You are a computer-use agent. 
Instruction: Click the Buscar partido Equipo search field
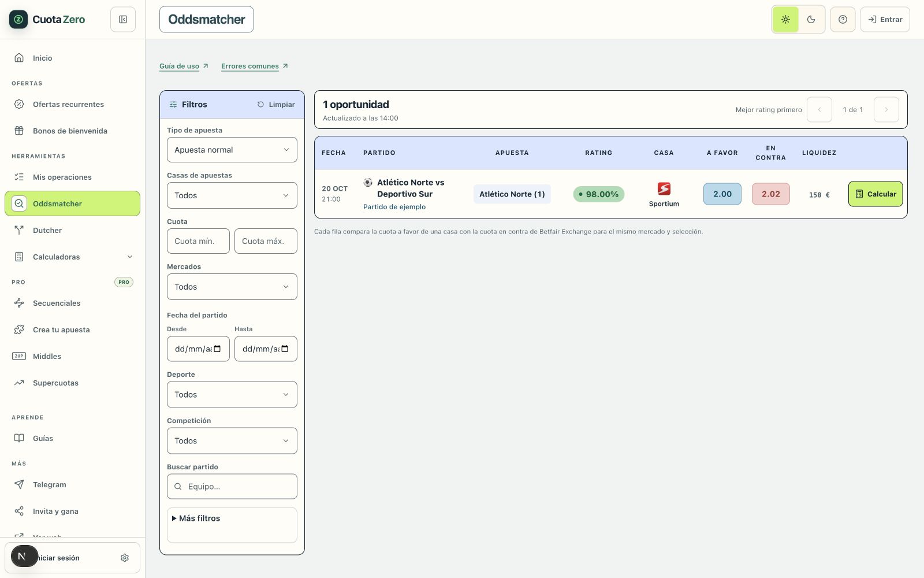coord(232,487)
